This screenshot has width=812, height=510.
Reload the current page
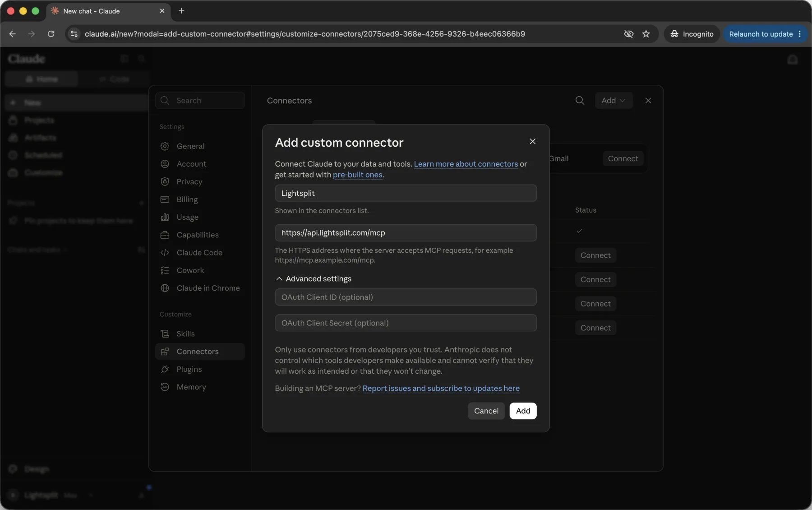tap(51, 34)
